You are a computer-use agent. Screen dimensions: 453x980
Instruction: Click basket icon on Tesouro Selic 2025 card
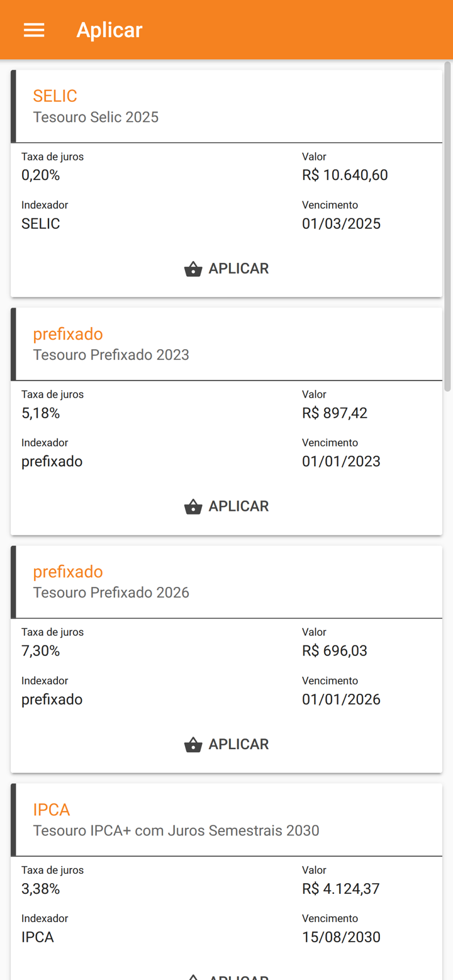pyautogui.click(x=193, y=269)
